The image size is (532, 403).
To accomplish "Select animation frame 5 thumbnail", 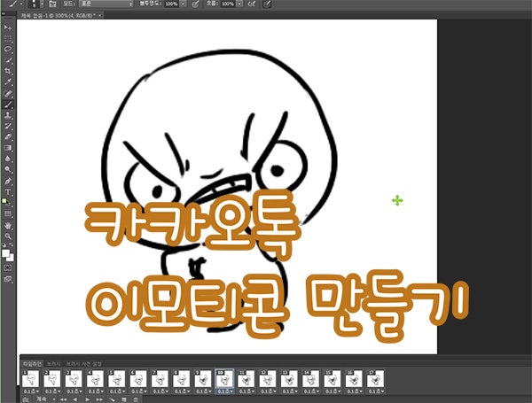I will [117, 378].
